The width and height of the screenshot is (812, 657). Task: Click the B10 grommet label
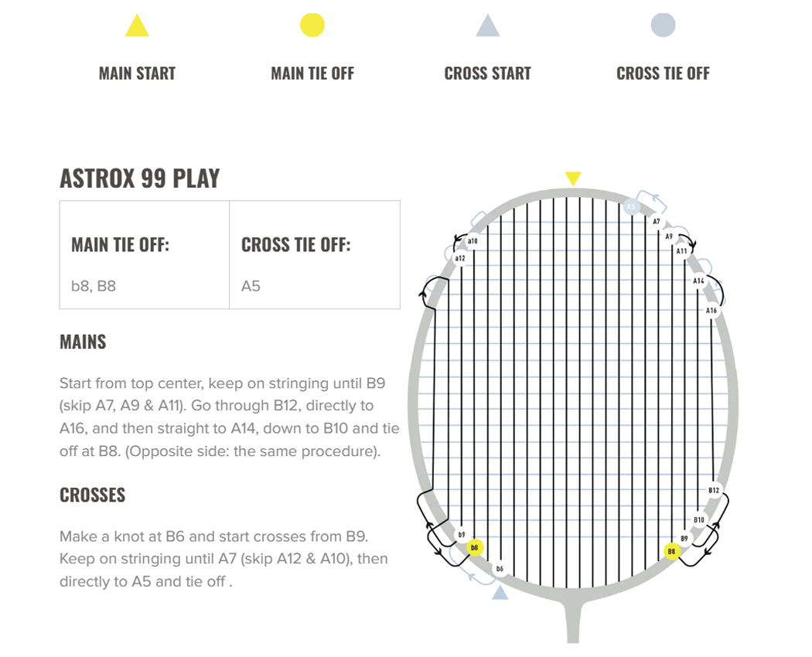click(x=699, y=519)
